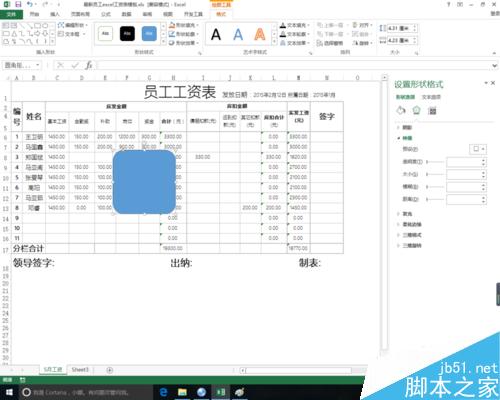The image size is (500, 400).
Task: Click the formula bar input area
Action: 293,65
